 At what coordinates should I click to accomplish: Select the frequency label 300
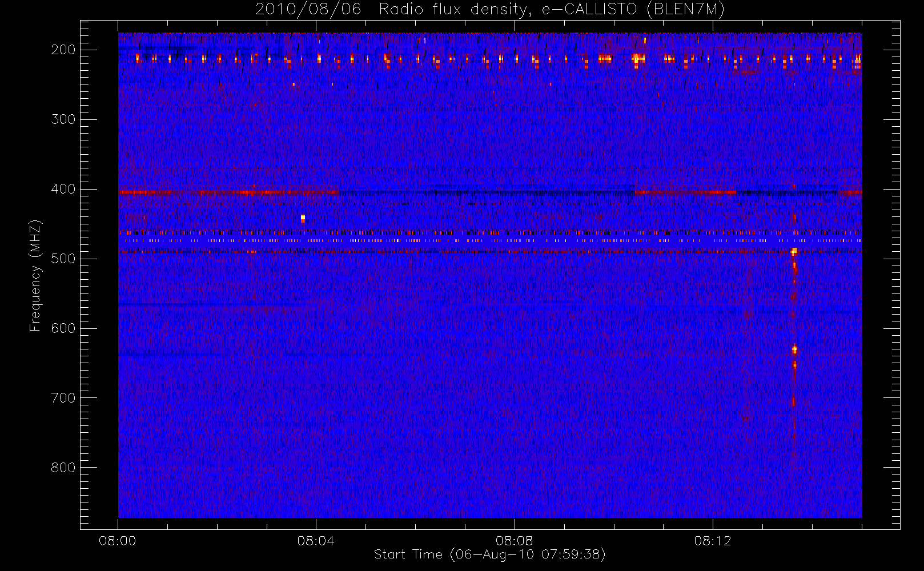click(x=63, y=119)
